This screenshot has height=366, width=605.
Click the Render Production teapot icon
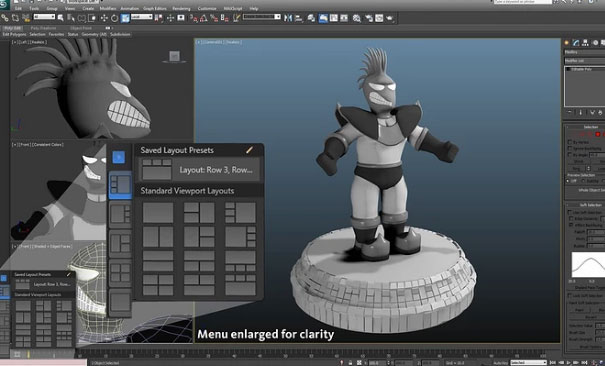pos(390,18)
